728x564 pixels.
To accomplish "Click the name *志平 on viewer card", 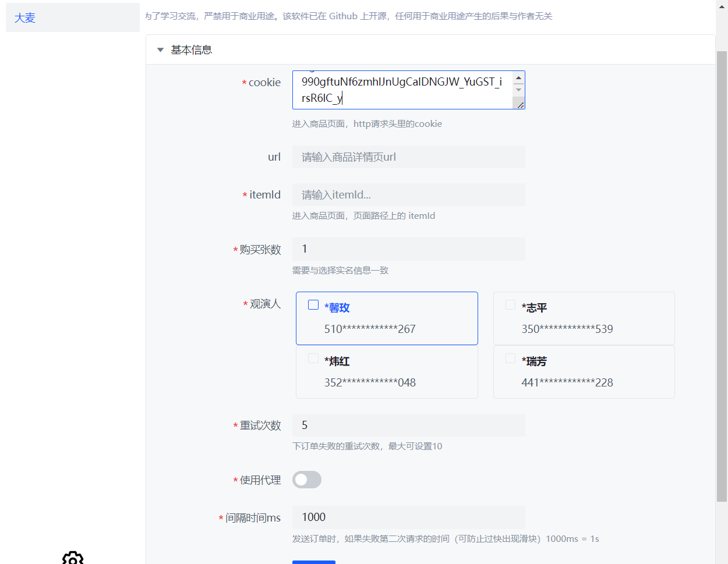I will [534, 307].
